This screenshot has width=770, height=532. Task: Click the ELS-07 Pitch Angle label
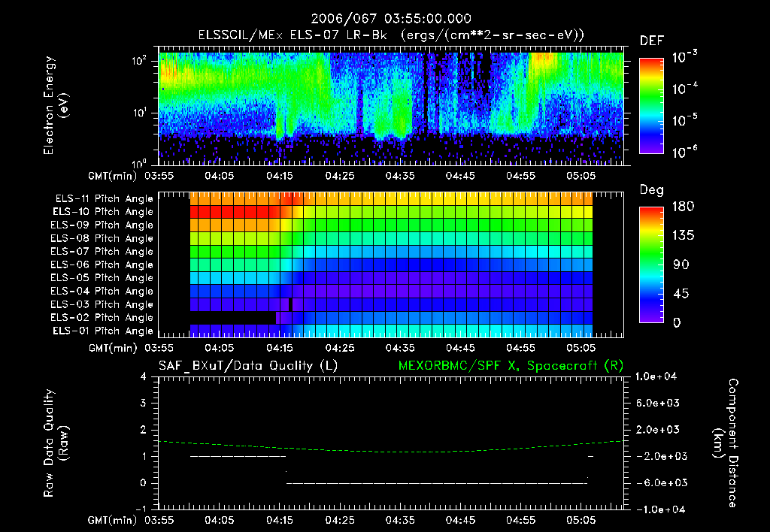102,251
